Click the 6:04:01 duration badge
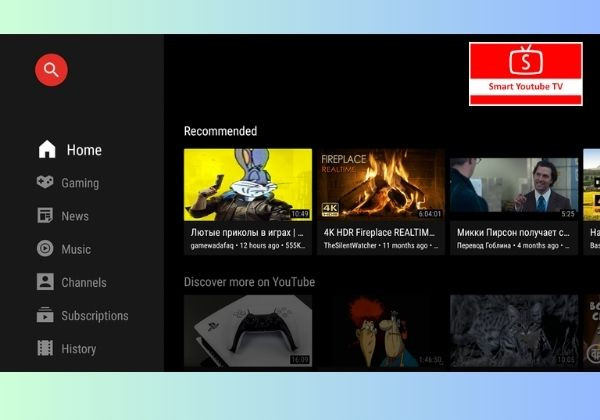The width and height of the screenshot is (600, 420). click(430, 214)
